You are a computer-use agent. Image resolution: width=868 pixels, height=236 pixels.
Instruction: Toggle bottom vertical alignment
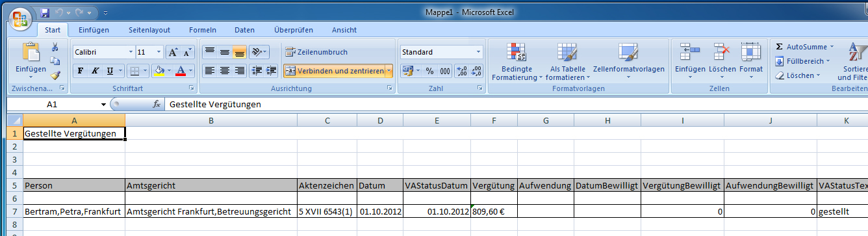239,52
